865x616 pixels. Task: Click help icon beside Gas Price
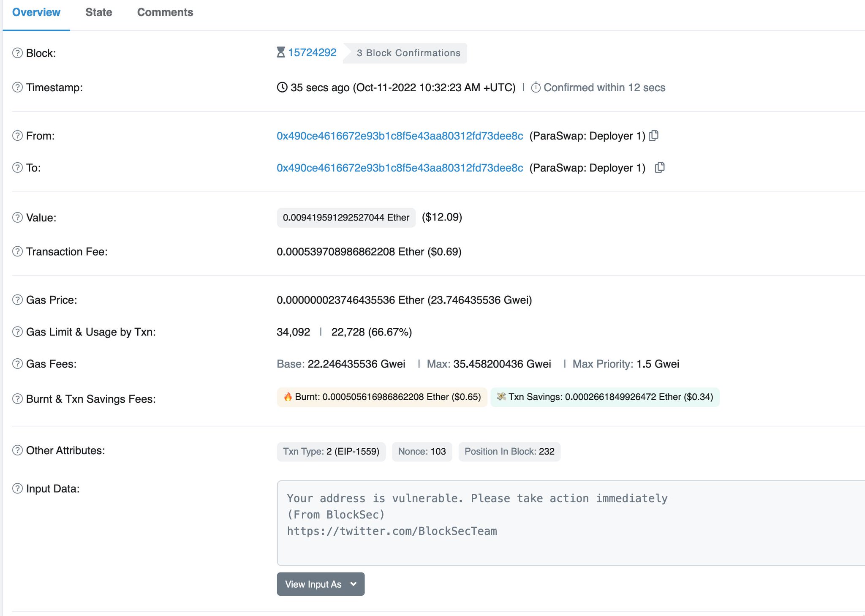17,300
